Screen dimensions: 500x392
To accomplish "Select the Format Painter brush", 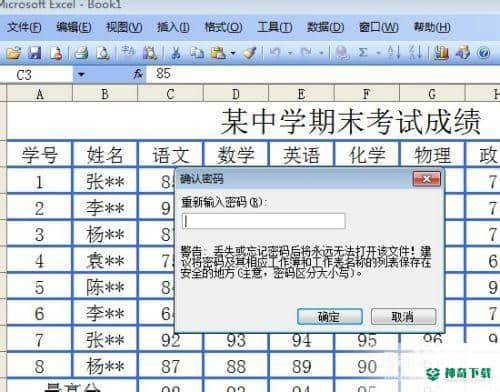I will (x=250, y=53).
